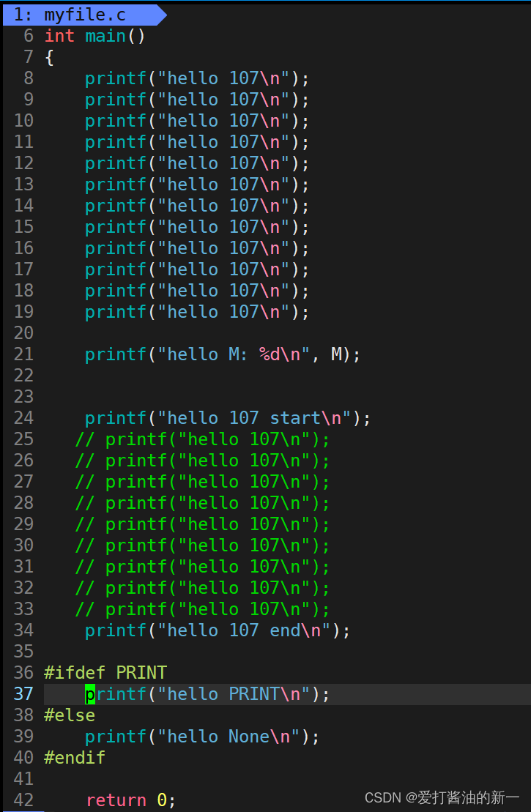
Task: Click the int keyword before main
Action: [x=59, y=36]
